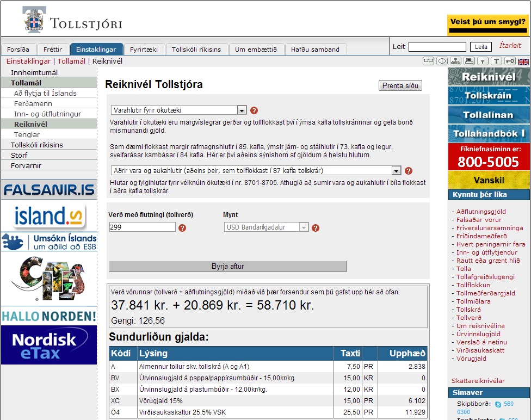Open the Tollskóli ríkisins tab

point(196,50)
